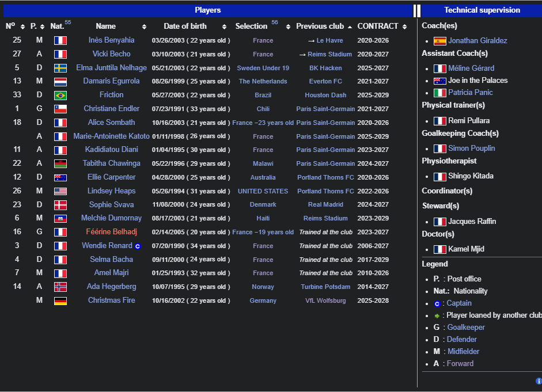Click the Brazilian flag in the Friction row
This screenshot has height=392, width=542.
[60, 96]
